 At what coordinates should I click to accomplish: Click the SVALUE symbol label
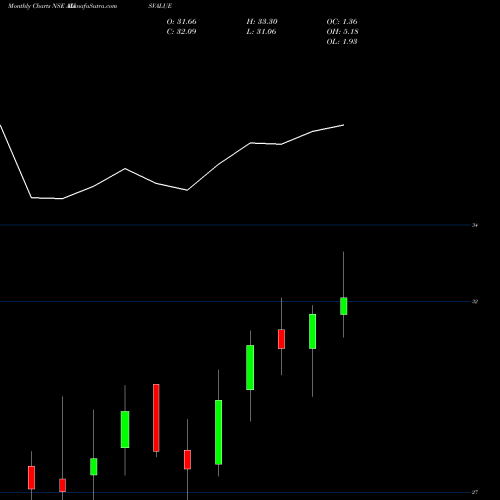pyautogui.click(x=160, y=6)
